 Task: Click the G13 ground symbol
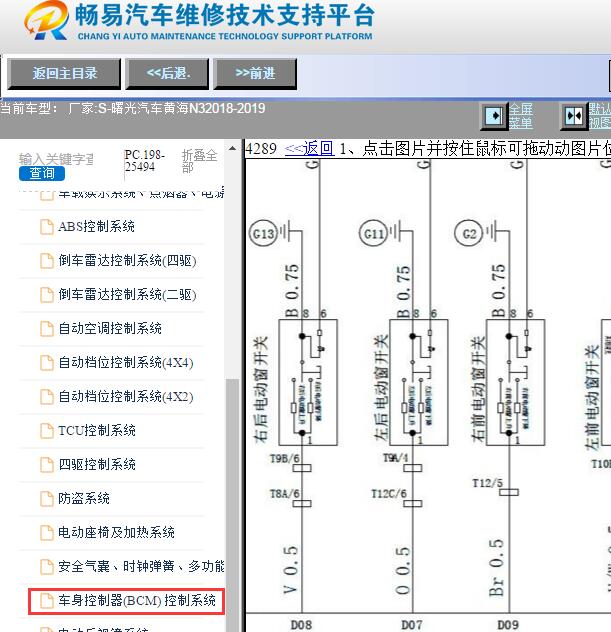(264, 233)
